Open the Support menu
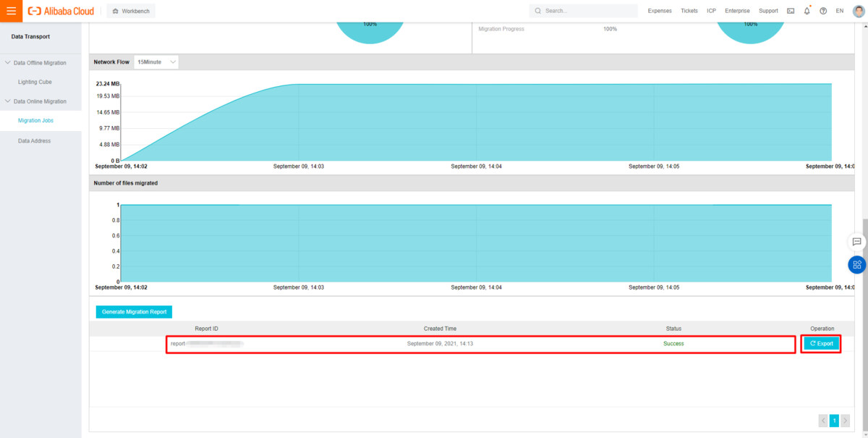The width and height of the screenshot is (868, 438). click(x=768, y=11)
